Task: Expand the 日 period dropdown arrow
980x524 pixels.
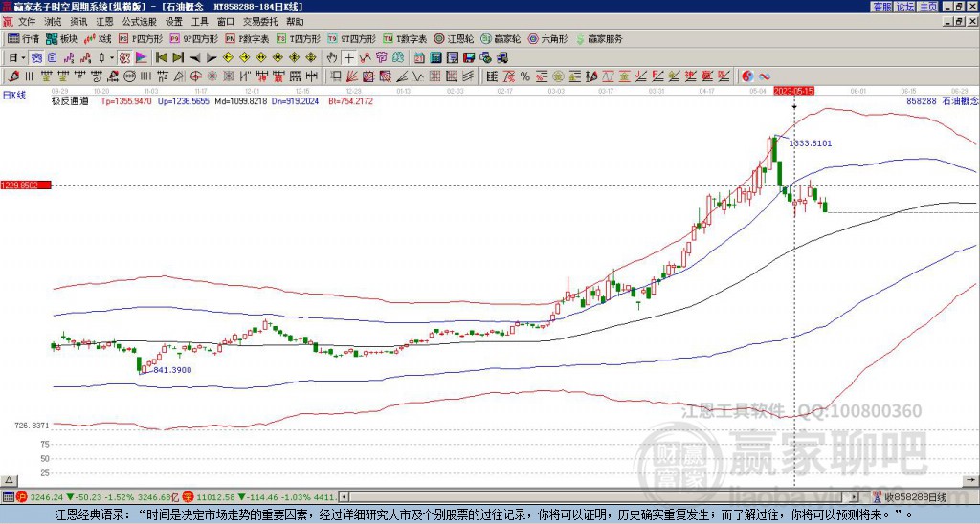Action: [x=23, y=57]
